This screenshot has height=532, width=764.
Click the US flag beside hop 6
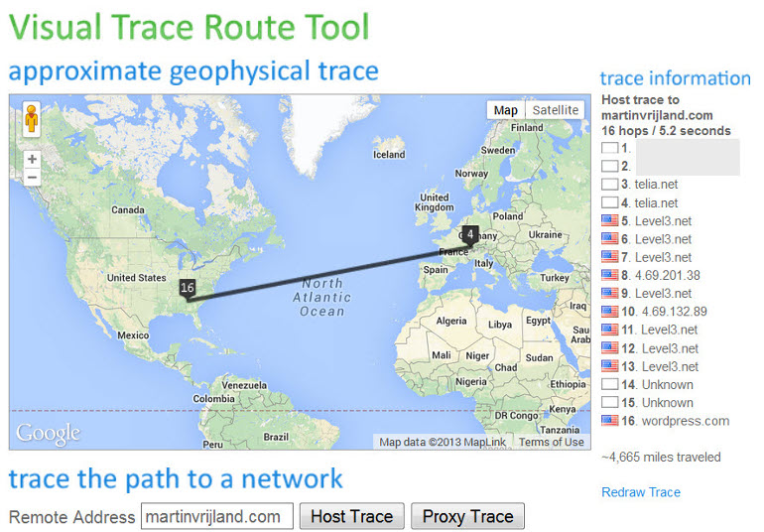click(x=609, y=238)
